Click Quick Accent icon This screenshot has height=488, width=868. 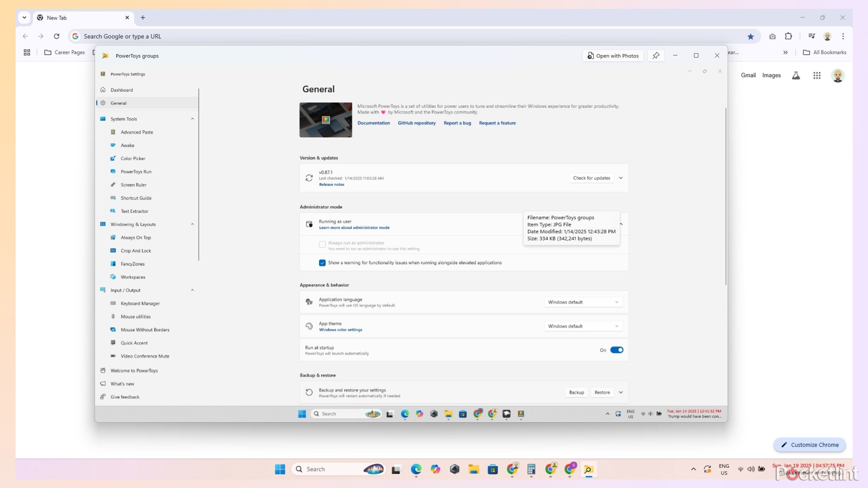coord(113,343)
